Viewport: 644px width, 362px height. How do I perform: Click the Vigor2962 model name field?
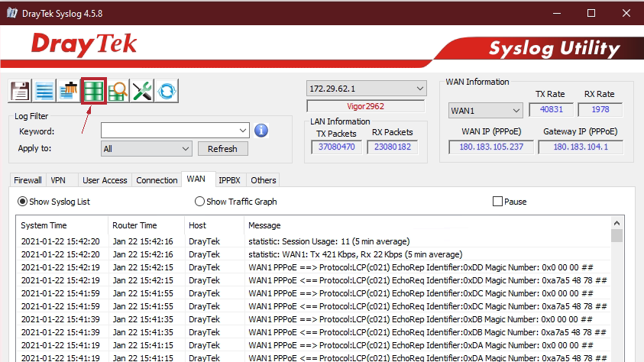(x=365, y=106)
